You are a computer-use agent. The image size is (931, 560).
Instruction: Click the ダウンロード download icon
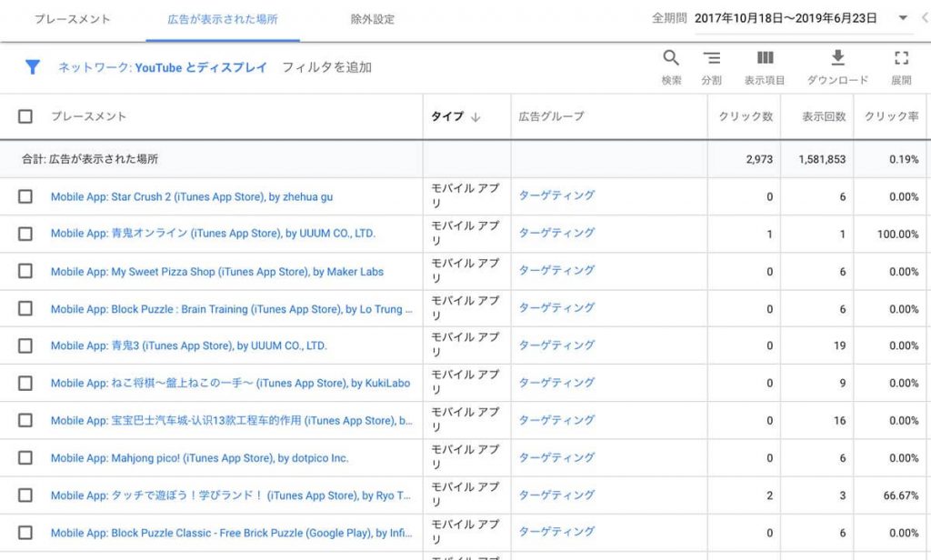[837, 57]
